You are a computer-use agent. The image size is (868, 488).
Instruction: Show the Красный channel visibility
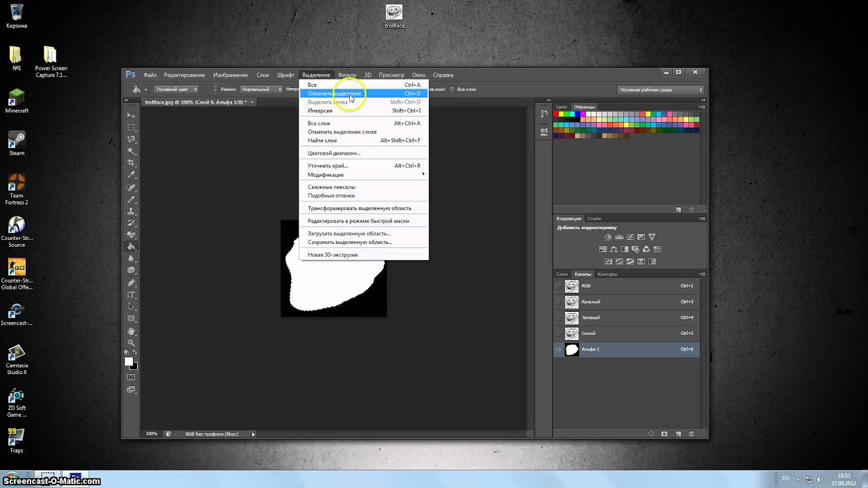[559, 302]
